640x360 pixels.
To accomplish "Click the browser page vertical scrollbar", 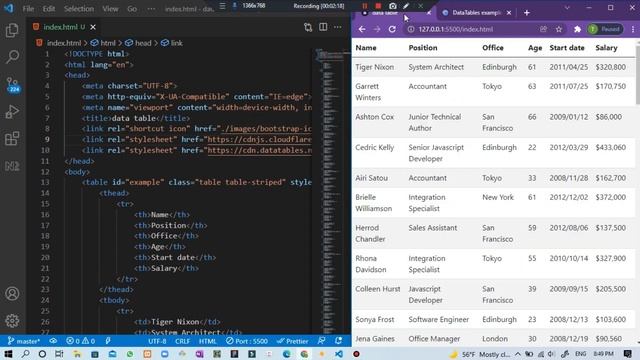I will pos(638,73).
